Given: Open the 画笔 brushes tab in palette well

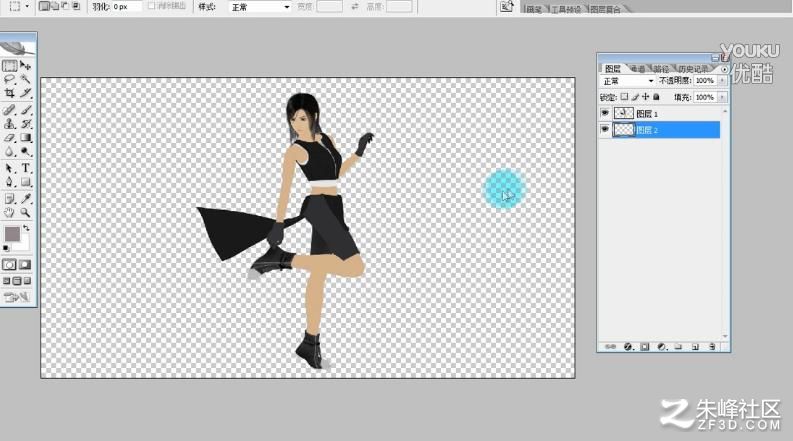Looking at the screenshot, I should (534, 9).
